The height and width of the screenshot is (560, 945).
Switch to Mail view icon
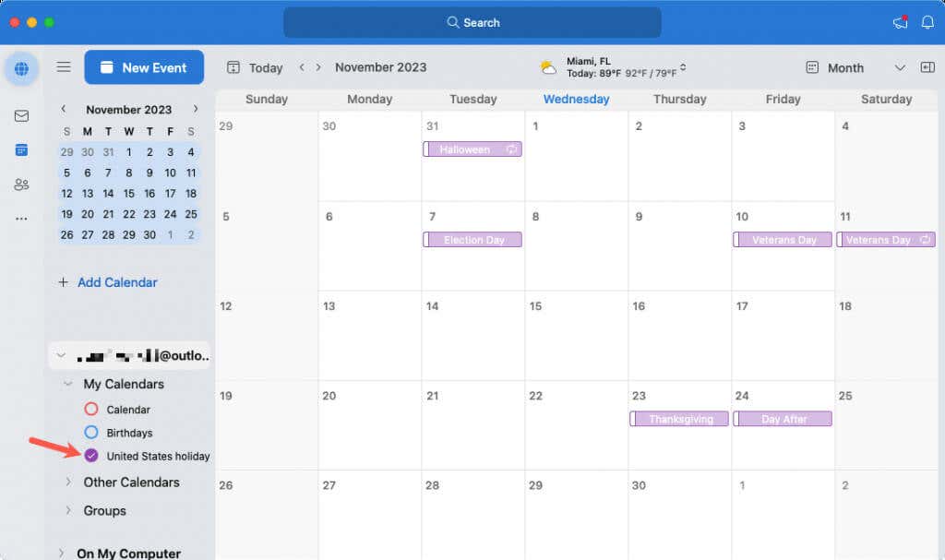(22, 115)
